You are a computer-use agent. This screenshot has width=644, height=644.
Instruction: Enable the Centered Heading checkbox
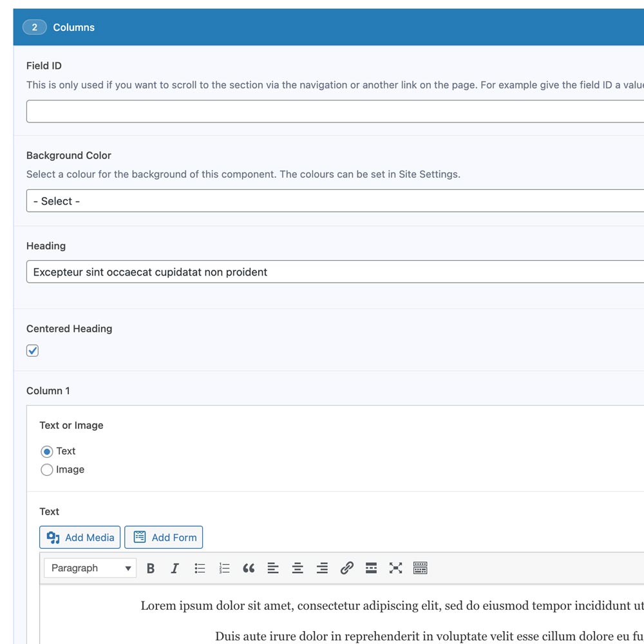pyautogui.click(x=32, y=350)
